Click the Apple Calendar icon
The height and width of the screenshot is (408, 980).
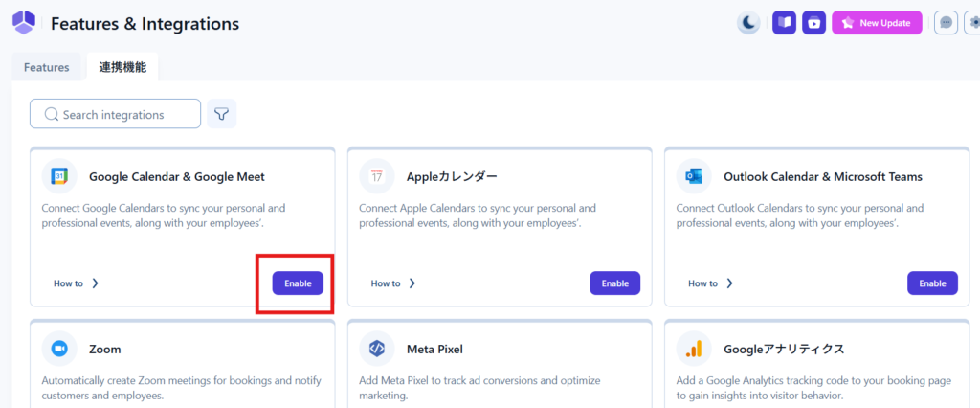point(377,176)
